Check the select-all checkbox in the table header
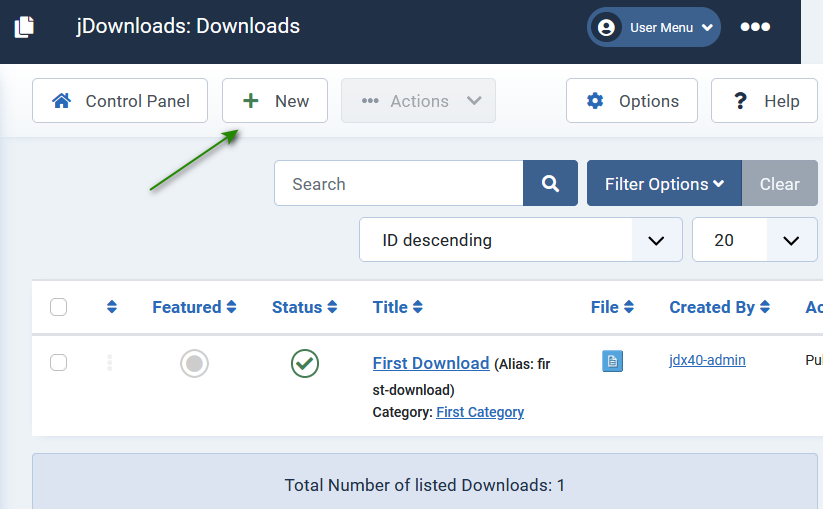 click(58, 307)
